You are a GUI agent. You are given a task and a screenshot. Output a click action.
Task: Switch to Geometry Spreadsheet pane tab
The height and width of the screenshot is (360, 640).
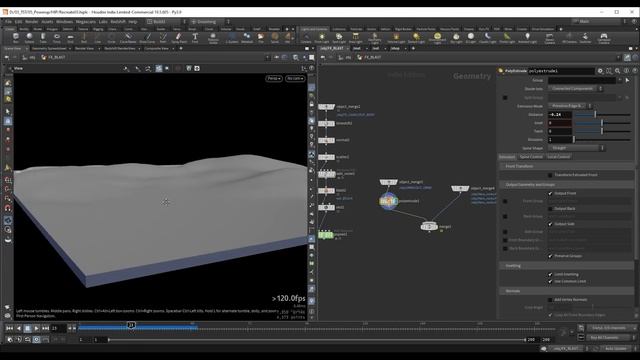click(49, 49)
